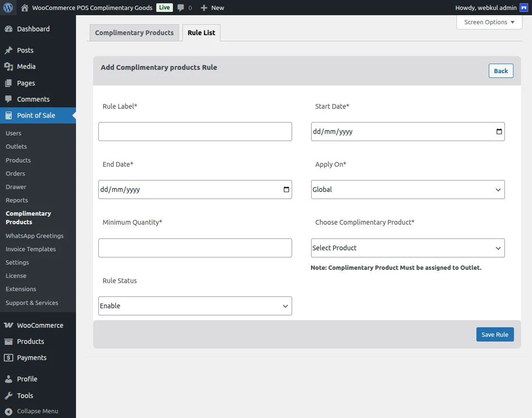Viewport: 532px width, 418px height.
Task: Click the WordPress logo icon
Action: click(8, 8)
